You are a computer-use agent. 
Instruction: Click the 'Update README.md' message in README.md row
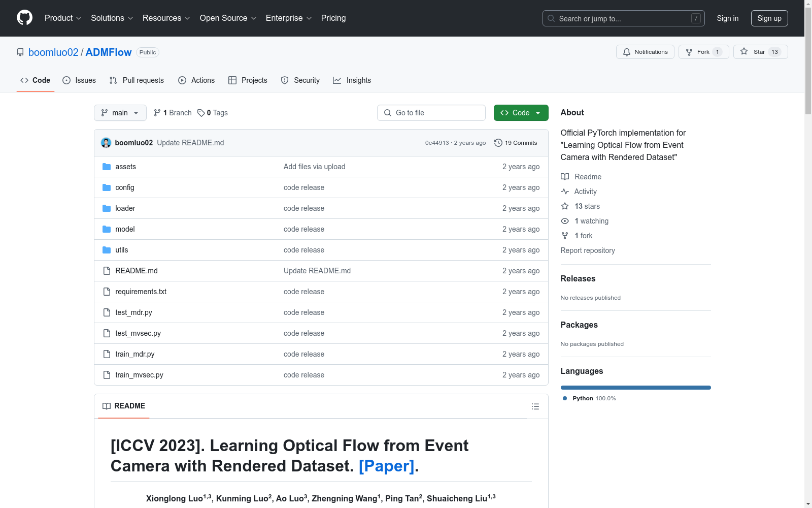tap(317, 271)
